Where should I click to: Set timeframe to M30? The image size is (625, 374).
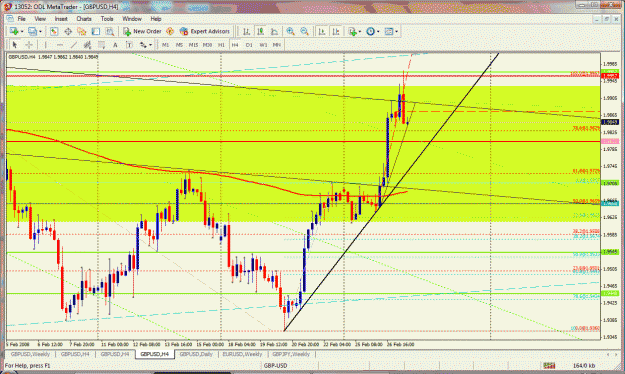point(207,45)
